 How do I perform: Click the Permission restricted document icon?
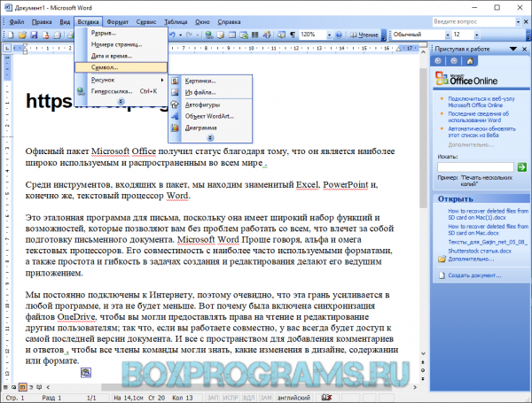pos(46,35)
